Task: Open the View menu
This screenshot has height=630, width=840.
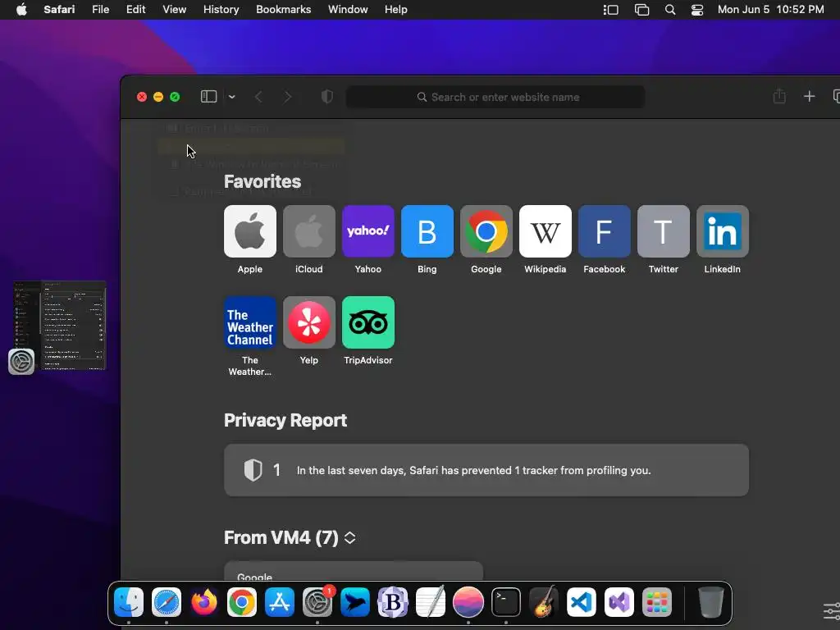Action: click(x=174, y=10)
